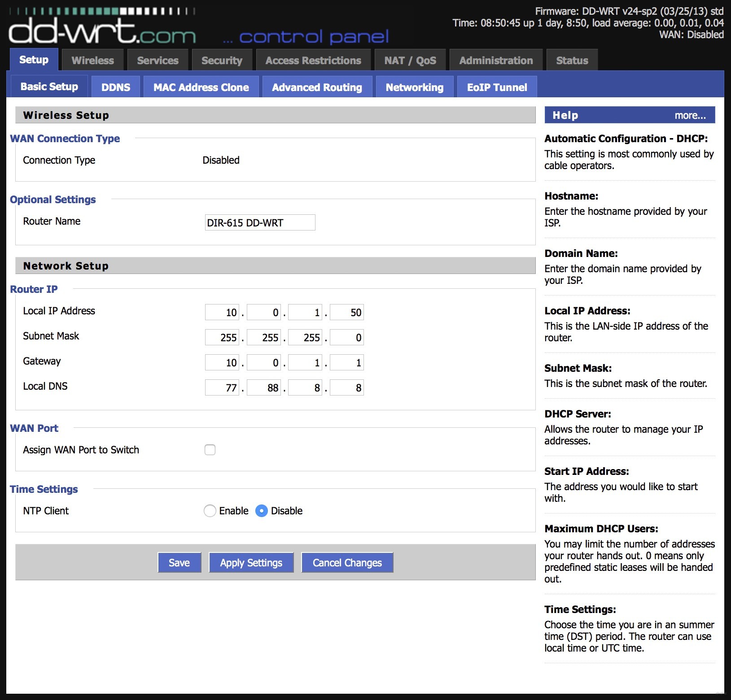Click Local DNS first octet 77
The width and height of the screenshot is (731, 700).
(222, 387)
